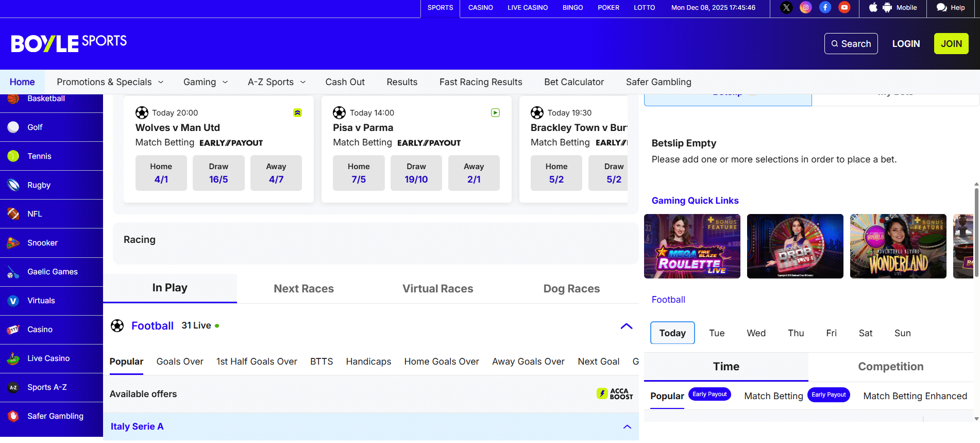This screenshot has height=443, width=980.
Task: Select Casino icon in sidebar
Action: point(13,330)
